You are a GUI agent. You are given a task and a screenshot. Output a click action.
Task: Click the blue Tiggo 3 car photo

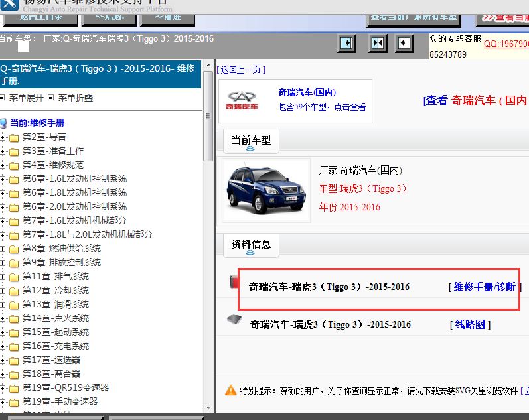coord(266,190)
